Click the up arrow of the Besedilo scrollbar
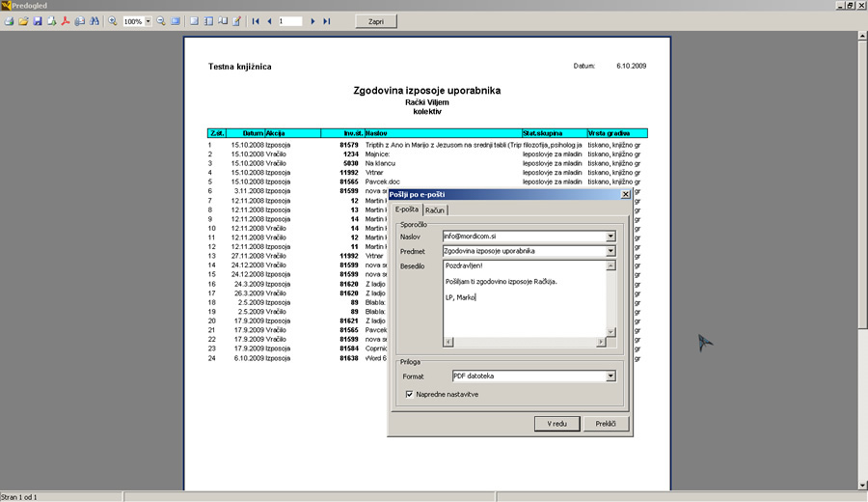The height and width of the screenshot is (502, 868). [610, 265]
